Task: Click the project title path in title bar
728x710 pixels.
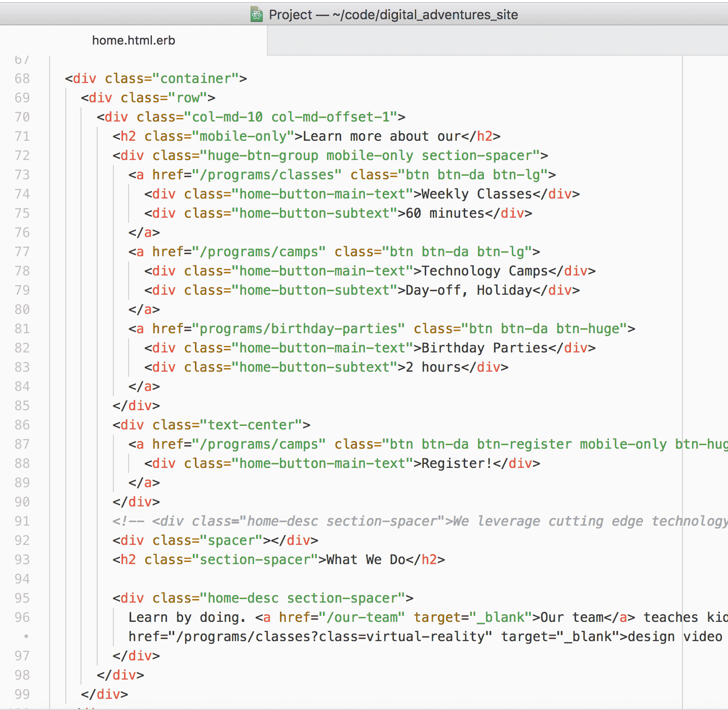Action: pyautogui.click(x=393, y=15)
